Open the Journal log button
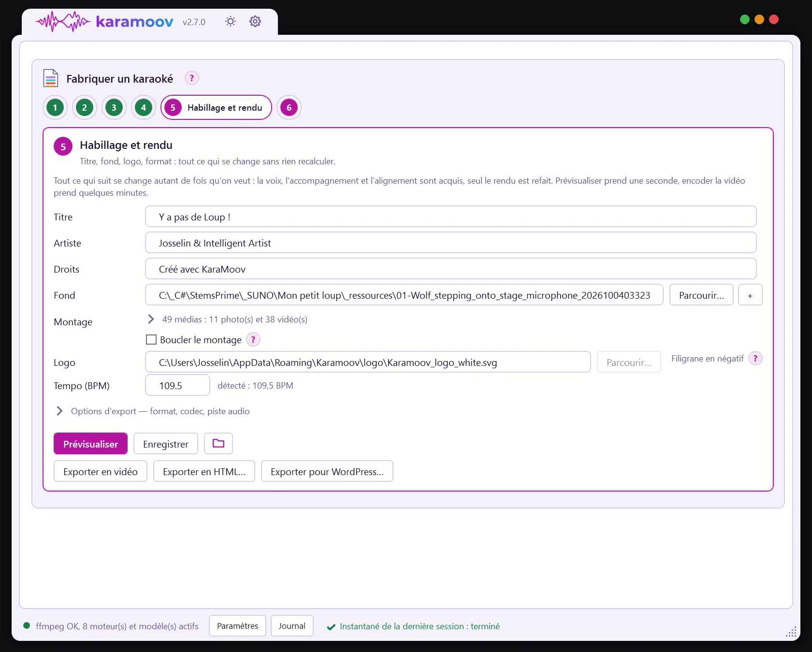 click(x=292, y=626)
